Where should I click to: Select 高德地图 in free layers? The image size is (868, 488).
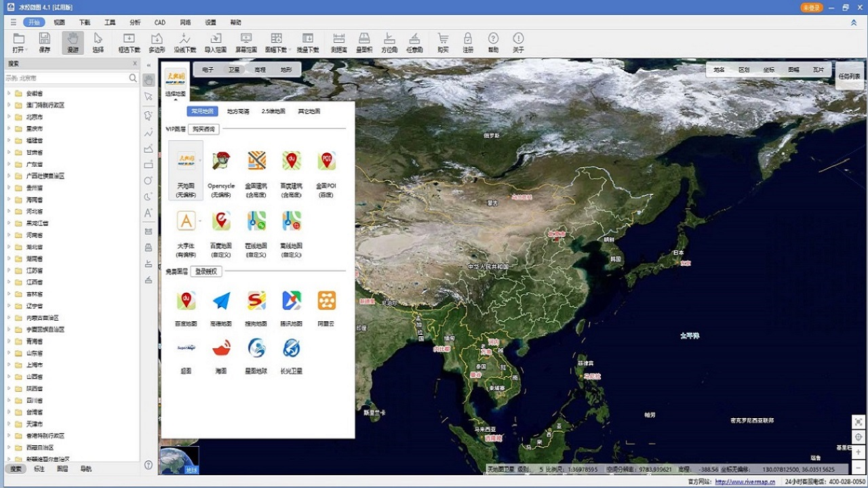click(x=221, y=300)
